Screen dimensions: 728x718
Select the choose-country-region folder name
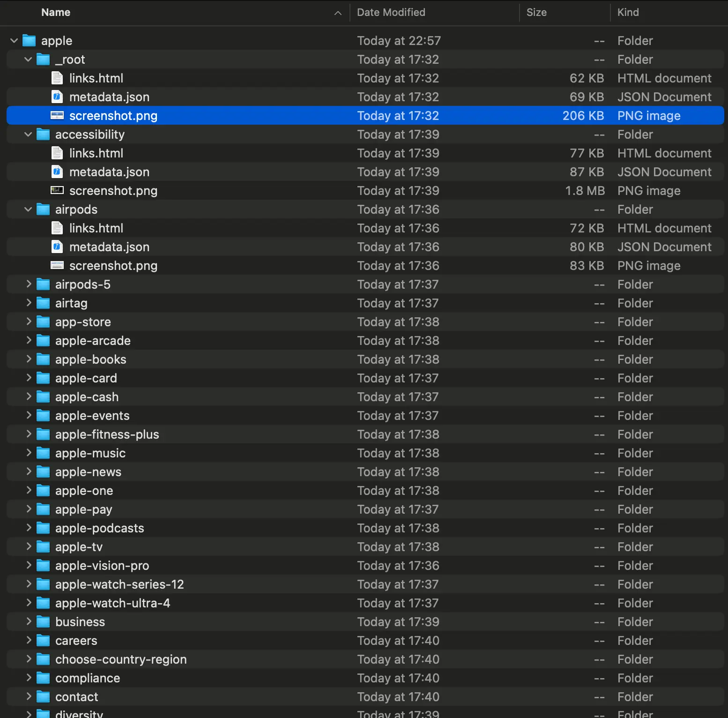tap(121, 659)
